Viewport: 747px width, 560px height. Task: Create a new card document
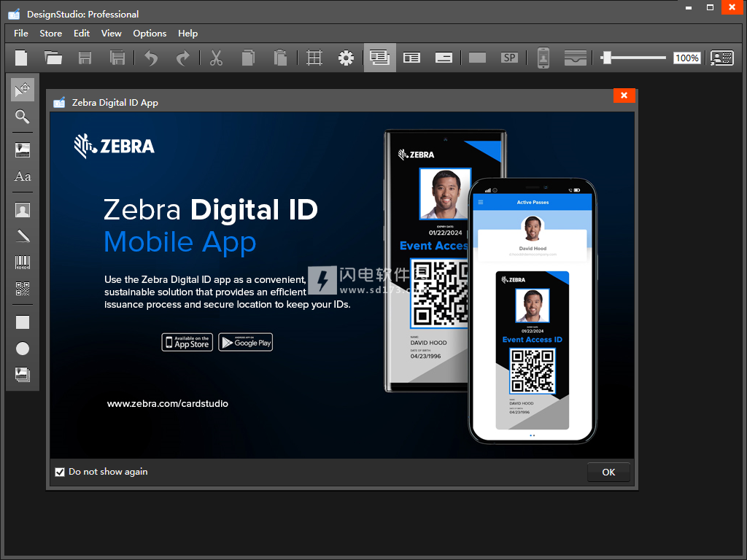tap(21, 58)
